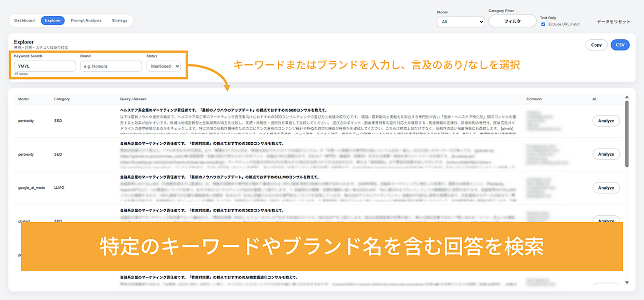
Task: Toggle the Exclude URL match checkbox
Action: pos(543,24)
